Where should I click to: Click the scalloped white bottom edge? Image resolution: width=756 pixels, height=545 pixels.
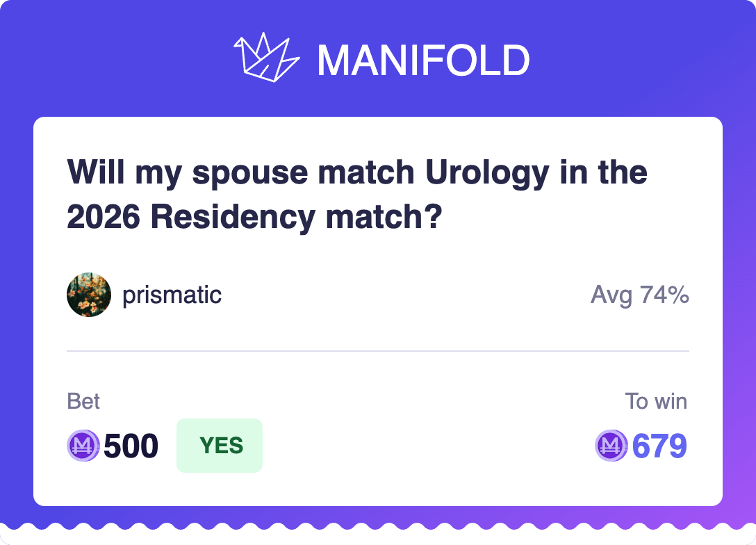378,535
